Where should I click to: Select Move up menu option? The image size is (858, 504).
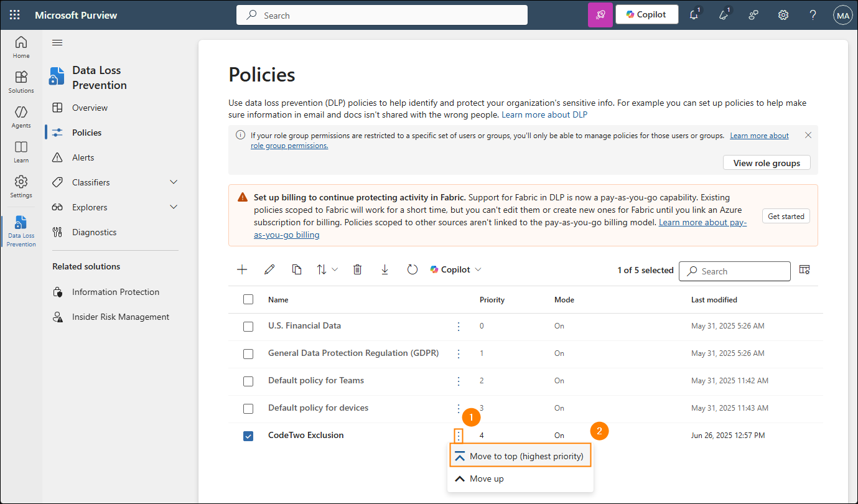520,478
